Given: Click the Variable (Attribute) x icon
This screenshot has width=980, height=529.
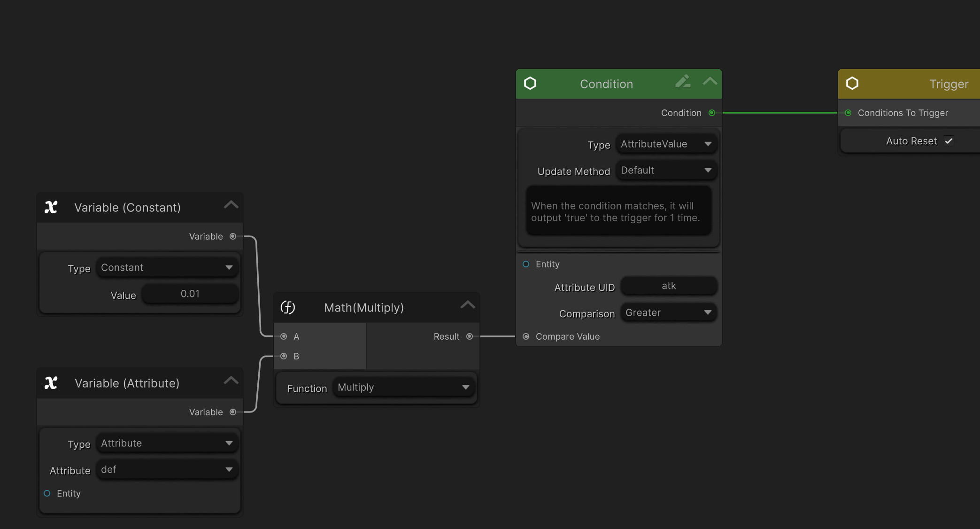Looking at the screenshot, I should (x=51, y=383).
